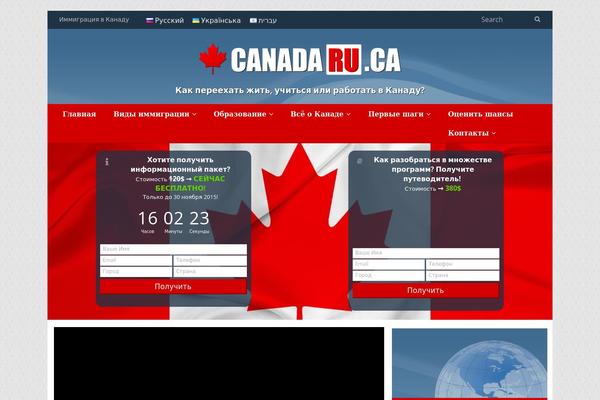
Task: Click the globe banner image
Action: point(470,364)
